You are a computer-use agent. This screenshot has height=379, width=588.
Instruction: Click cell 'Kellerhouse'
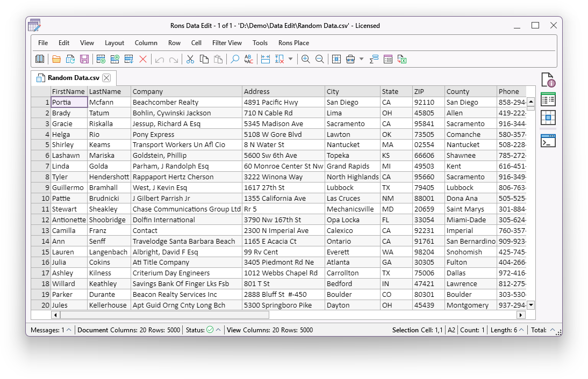pyautogui.click(x=109, y=305)
